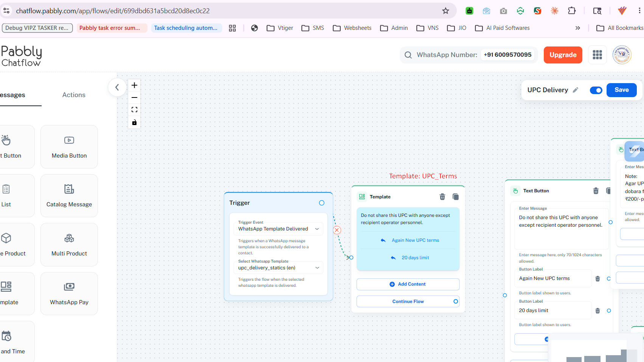The image size is (644, 362).
Task: Open the Pabbly apps grid menu
Action: pos(597,55)
